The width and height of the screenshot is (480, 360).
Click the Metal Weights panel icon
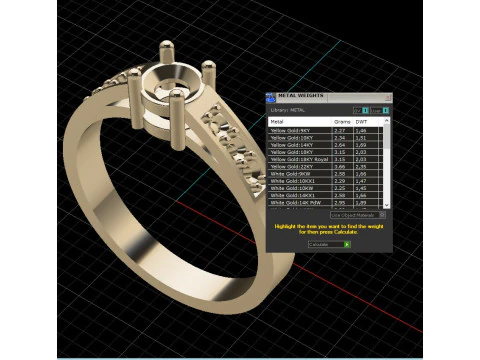[x=271, y=97]
